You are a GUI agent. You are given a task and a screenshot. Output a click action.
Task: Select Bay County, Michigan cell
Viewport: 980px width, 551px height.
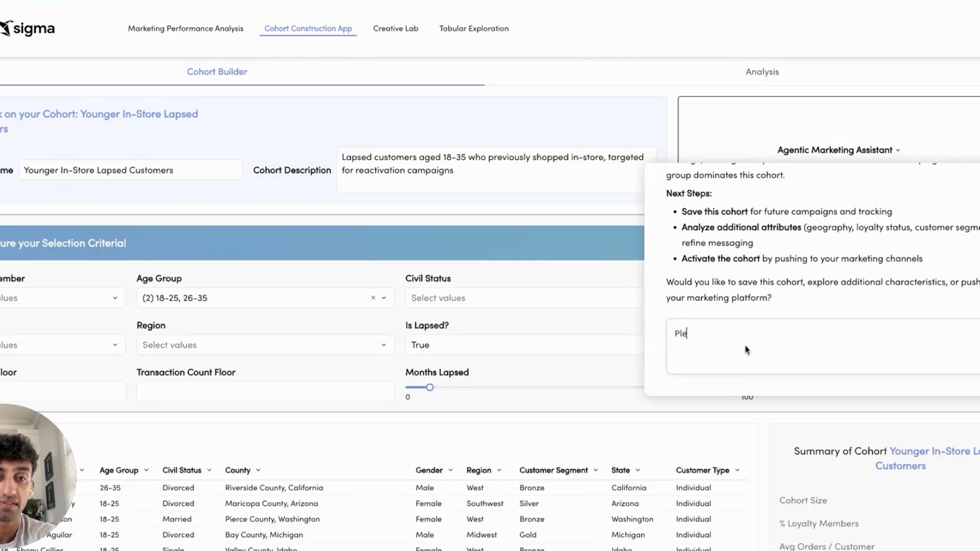point(264,535)
